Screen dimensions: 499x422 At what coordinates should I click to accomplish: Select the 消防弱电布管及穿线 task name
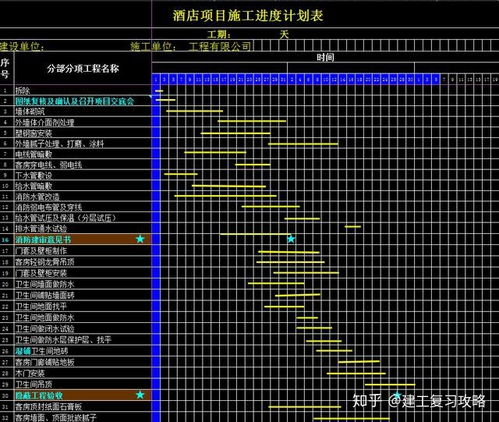(49, 207)
